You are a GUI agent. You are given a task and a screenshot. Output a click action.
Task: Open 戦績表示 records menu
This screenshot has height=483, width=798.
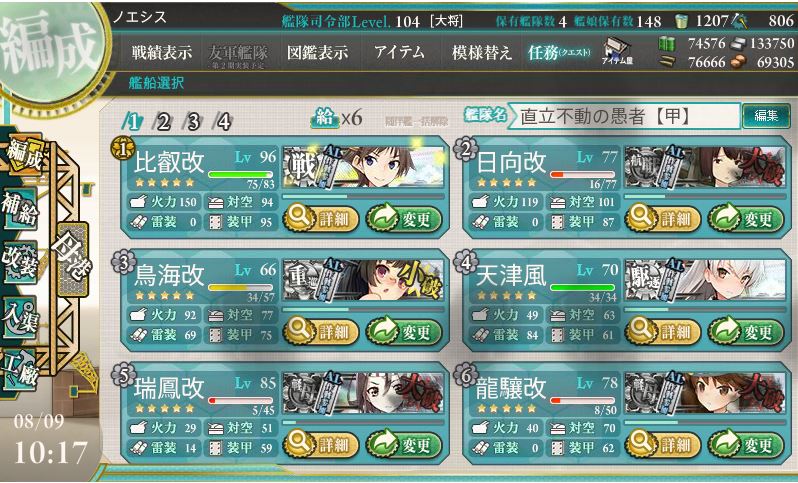point(162,52)
